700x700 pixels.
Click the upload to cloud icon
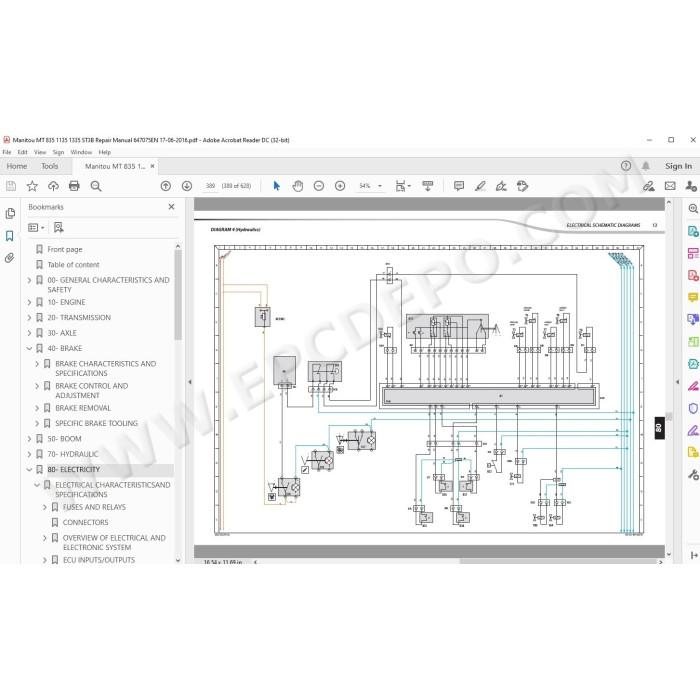tap(53, 186)
